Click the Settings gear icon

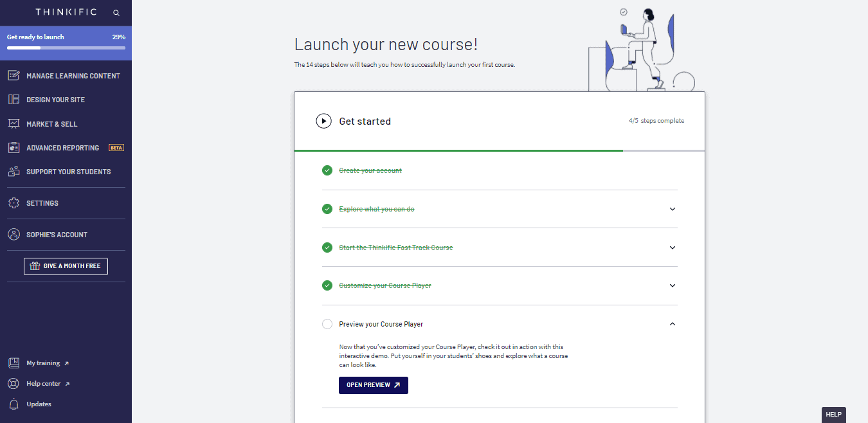[14, 203]
